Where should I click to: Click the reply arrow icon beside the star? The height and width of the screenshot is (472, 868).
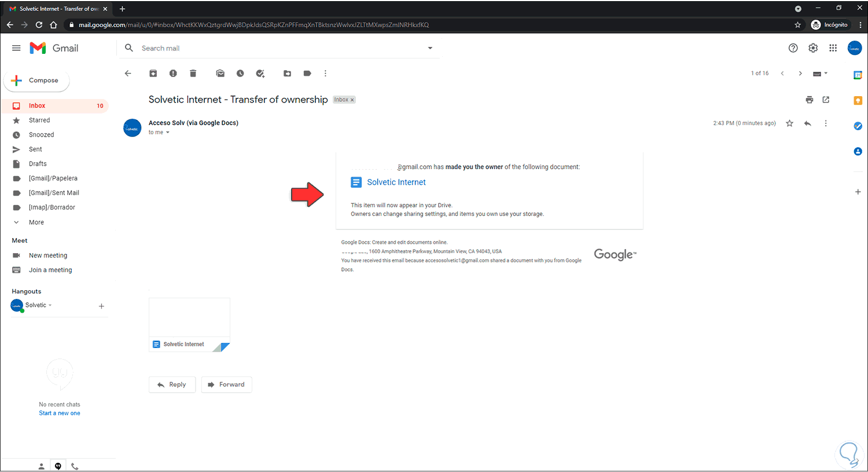(x=808, y=123)
